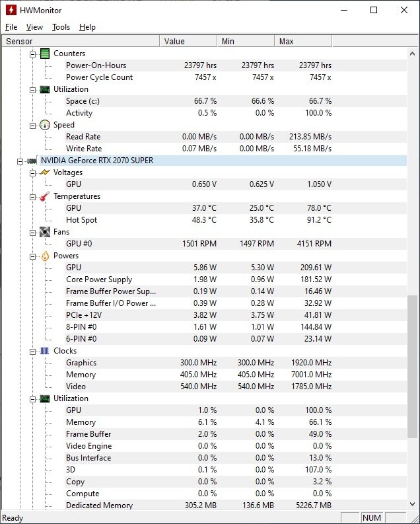Click the Speed gauge icon

pos(45,125)
